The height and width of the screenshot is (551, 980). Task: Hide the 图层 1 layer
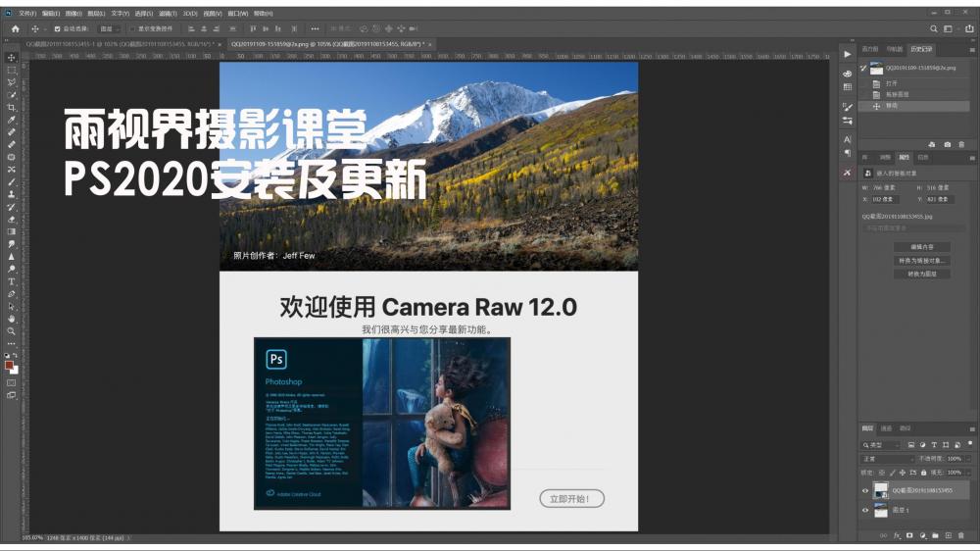[x=865, y=511]
